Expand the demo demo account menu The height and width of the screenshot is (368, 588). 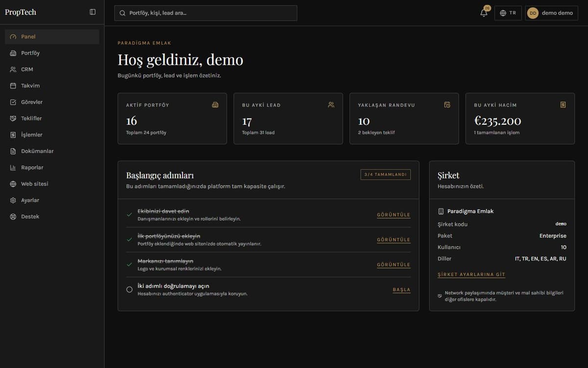pyautogui.click(x=552, y=13)
